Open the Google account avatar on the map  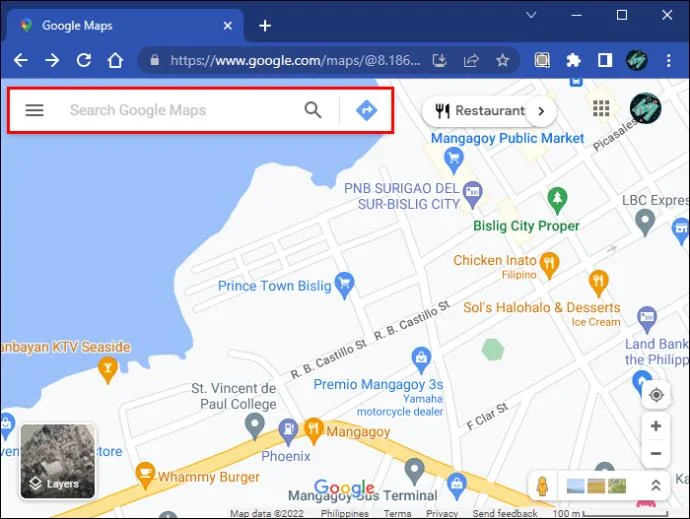coord(645,108)
